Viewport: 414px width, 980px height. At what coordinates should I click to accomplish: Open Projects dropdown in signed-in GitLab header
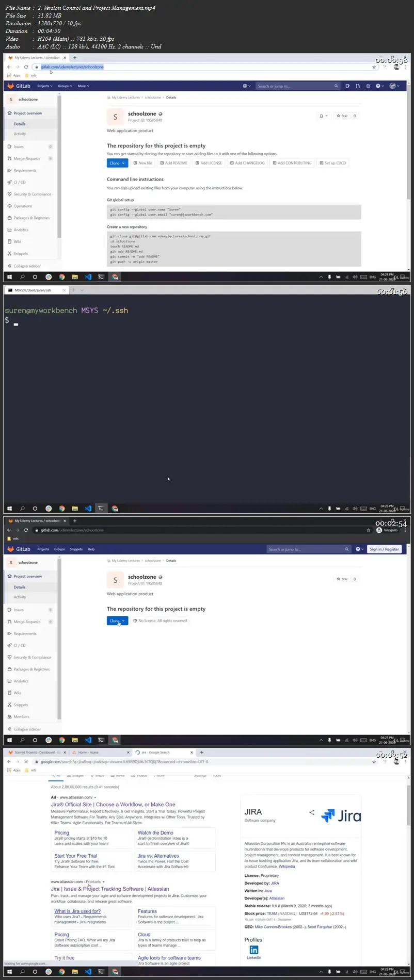click(44, 86)
